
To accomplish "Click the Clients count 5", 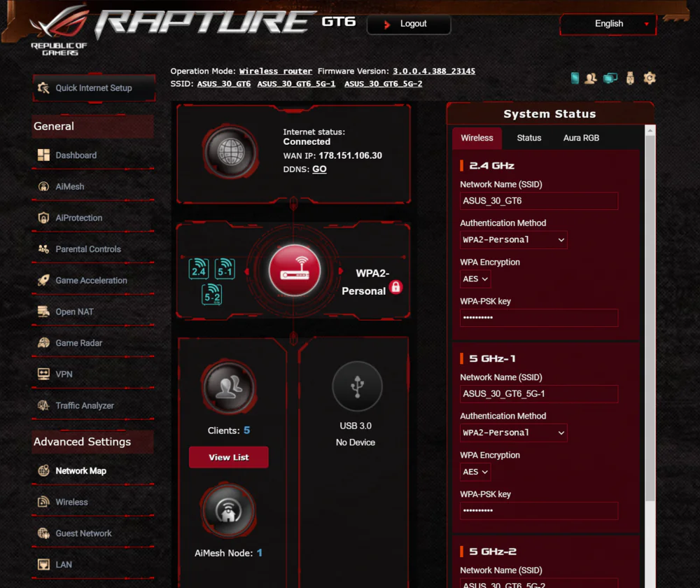I will pyautogui.click(x=247, y=430).
